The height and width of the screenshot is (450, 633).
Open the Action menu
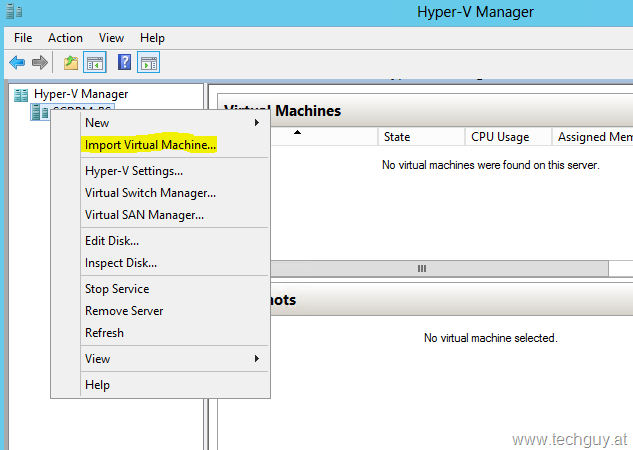pyautogui.click(x=65, y=38)
